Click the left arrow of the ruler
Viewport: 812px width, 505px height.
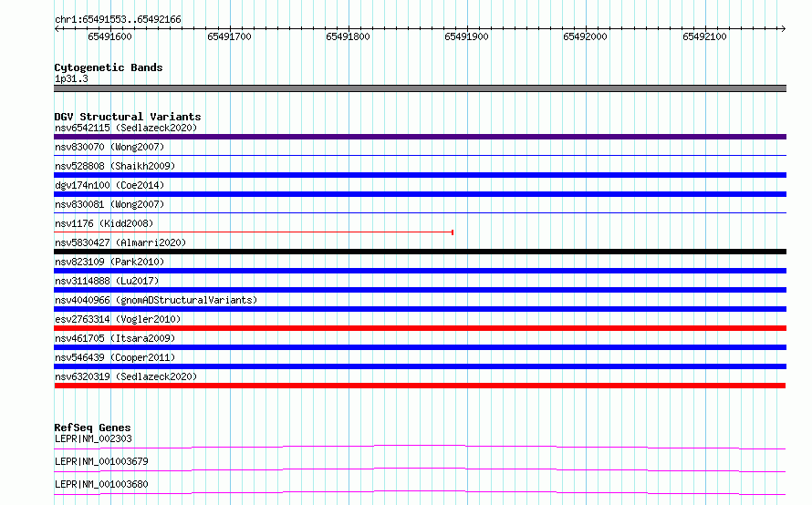(x=57, y=29)
